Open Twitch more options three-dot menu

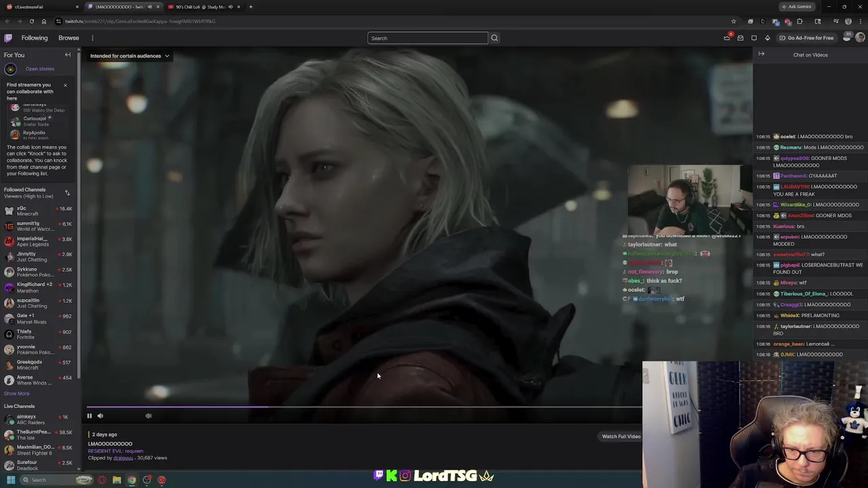point(92,38)
